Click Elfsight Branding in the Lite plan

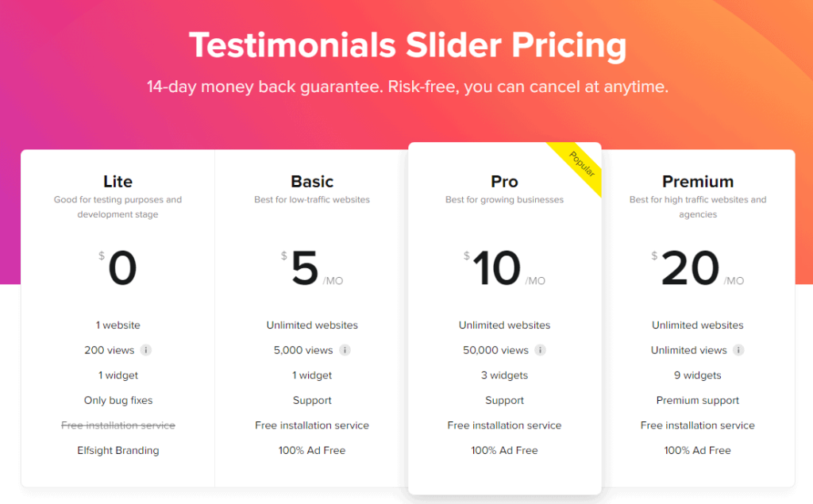(118, 450)
